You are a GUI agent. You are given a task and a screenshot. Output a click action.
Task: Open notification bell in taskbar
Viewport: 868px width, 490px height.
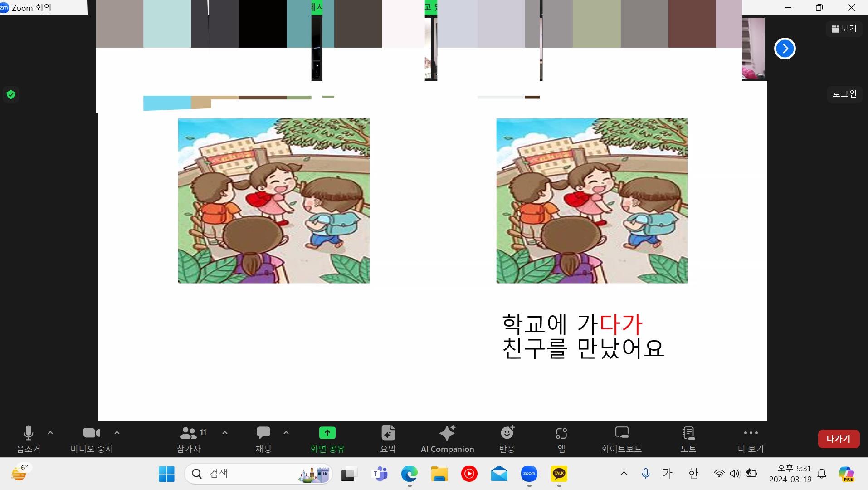click(x=822, y=474)
